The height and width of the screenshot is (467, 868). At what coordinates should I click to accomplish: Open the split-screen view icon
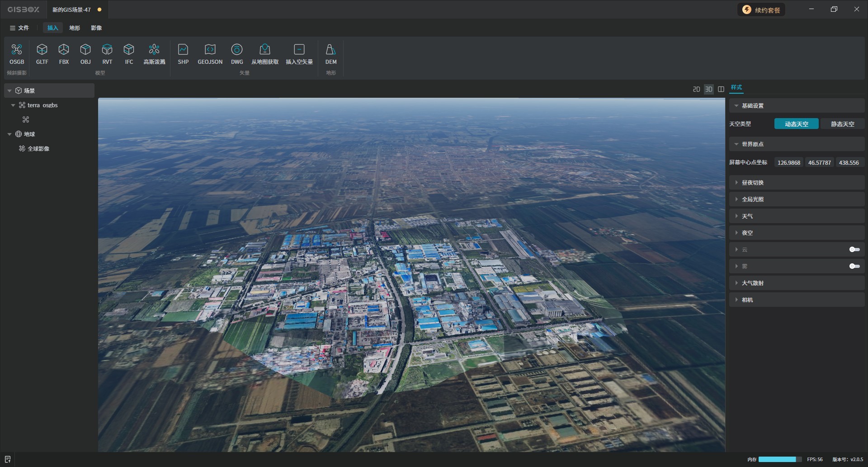click(721, 89)
